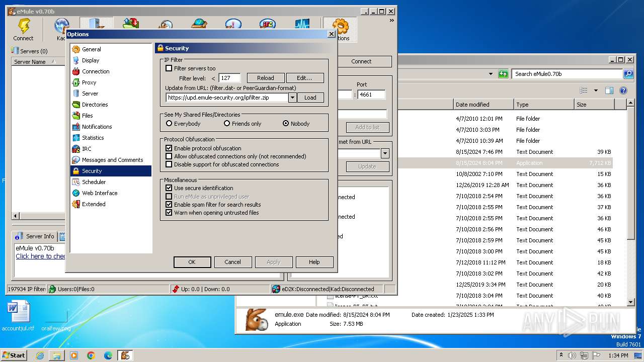Open the Statistics toolbar icon
The width and height of the screenshot is (644, 362).
302,24
